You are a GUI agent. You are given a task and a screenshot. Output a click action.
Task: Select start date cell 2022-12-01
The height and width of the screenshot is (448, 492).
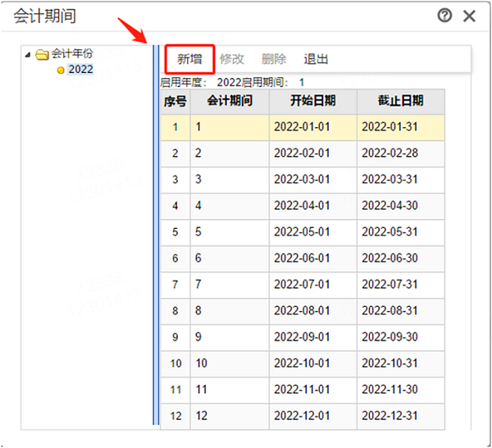[x=313, y=416]
